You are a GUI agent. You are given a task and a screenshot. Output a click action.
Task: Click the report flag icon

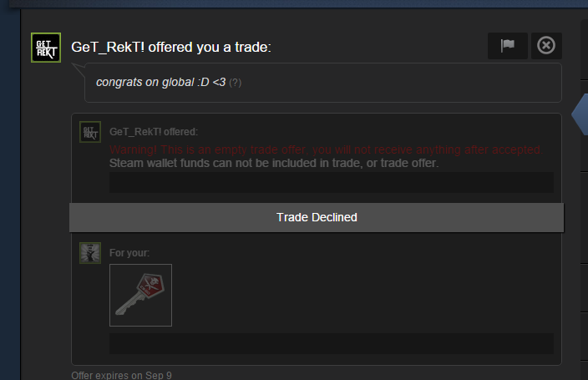[507, 46]
